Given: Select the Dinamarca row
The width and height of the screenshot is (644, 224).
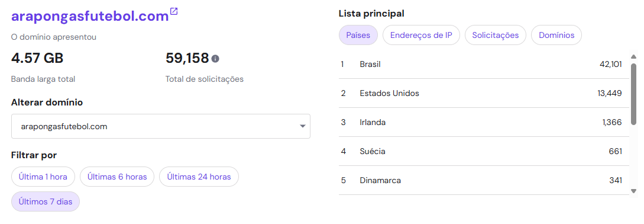Looking at the screenshot, I should pos(484,180).
